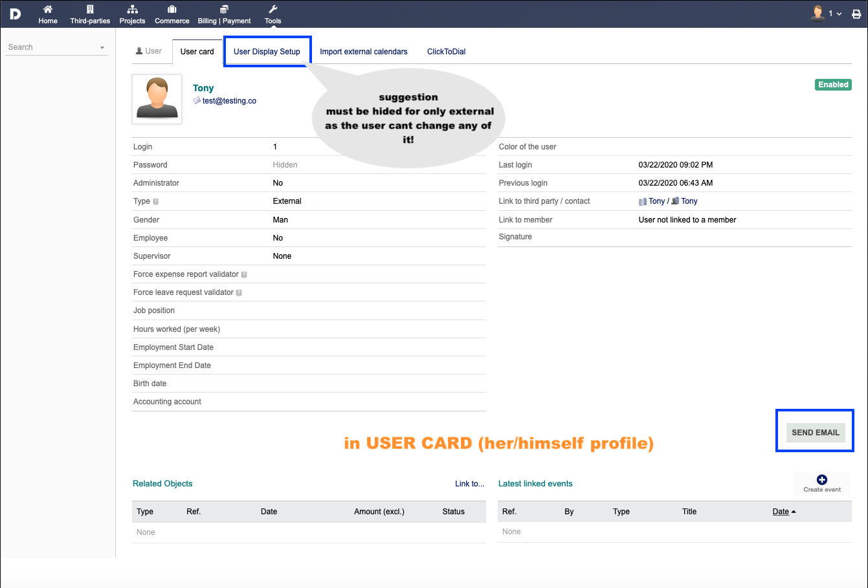The image size is (868, 588).
Task: Click the By column header in events table
Action: [569, 512]
